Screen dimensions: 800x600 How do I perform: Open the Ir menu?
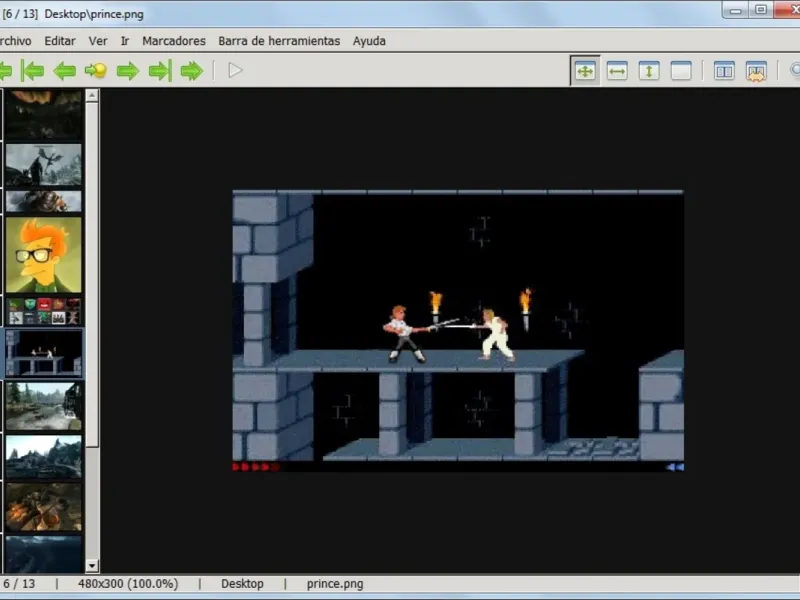125,41
